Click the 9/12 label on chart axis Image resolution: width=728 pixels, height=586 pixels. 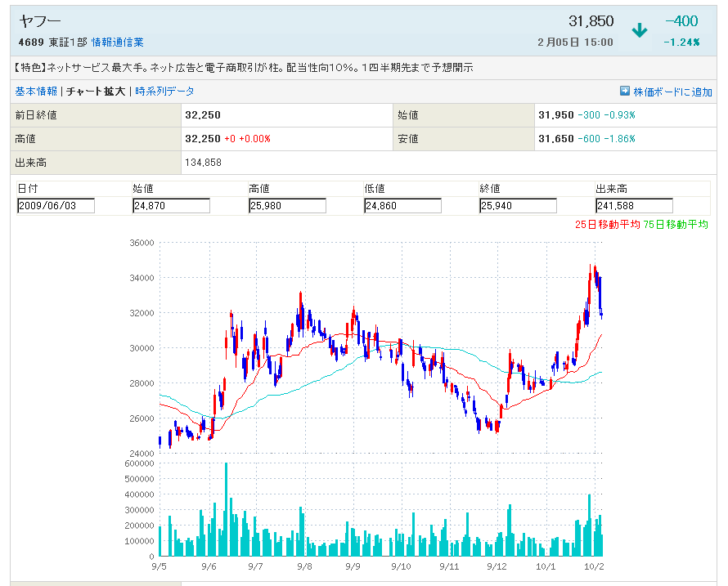pyautogui.click(x=494, y=566)
